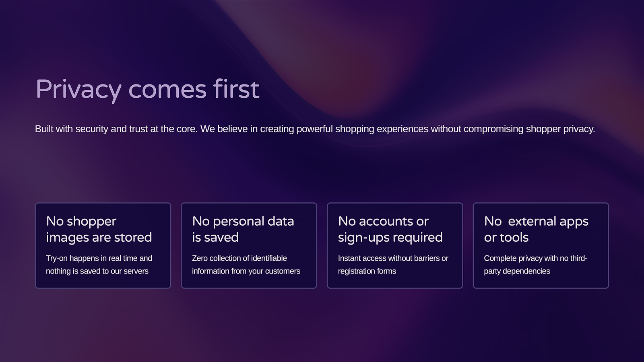Click the words "shopping experiences" in the subtitle
Screen dimensions: 644x362
coord(382,129)
